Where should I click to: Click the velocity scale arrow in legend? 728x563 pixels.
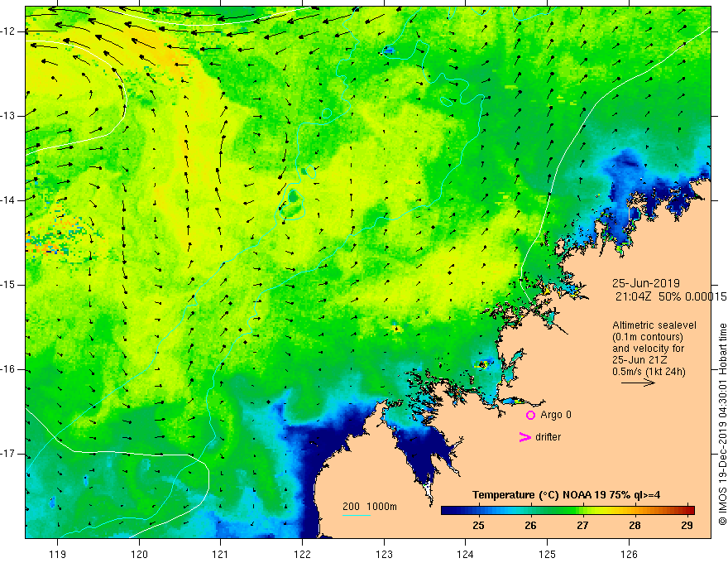point(638,383)
